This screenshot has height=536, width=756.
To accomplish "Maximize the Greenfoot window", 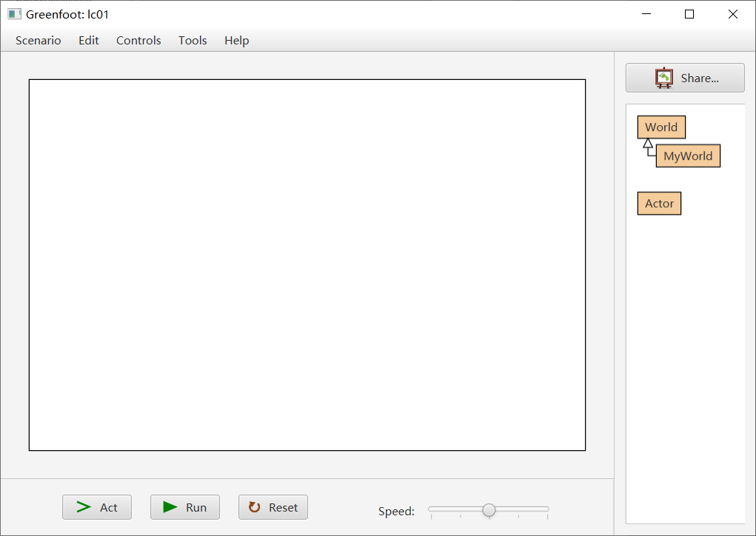I will tap(689, 14).
